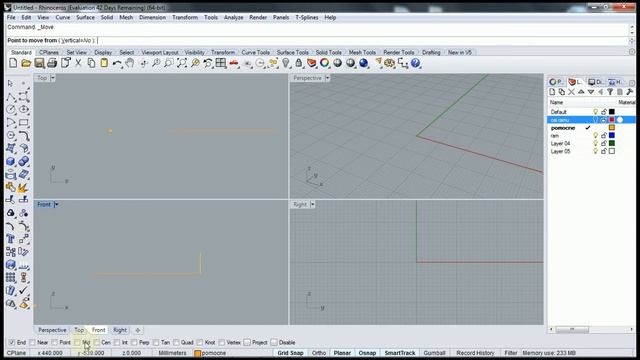Toggle the Gumball status bar button
The image size is (640, 360).
(434, 353)
